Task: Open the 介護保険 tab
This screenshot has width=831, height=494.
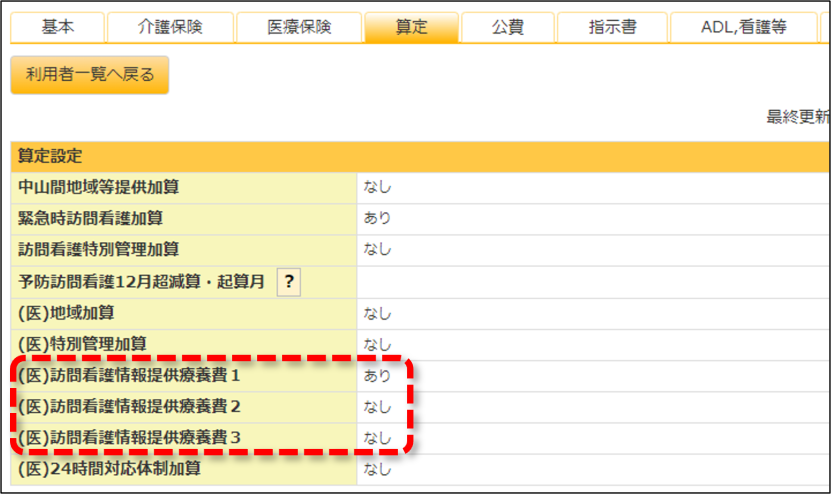Action: 170,27
